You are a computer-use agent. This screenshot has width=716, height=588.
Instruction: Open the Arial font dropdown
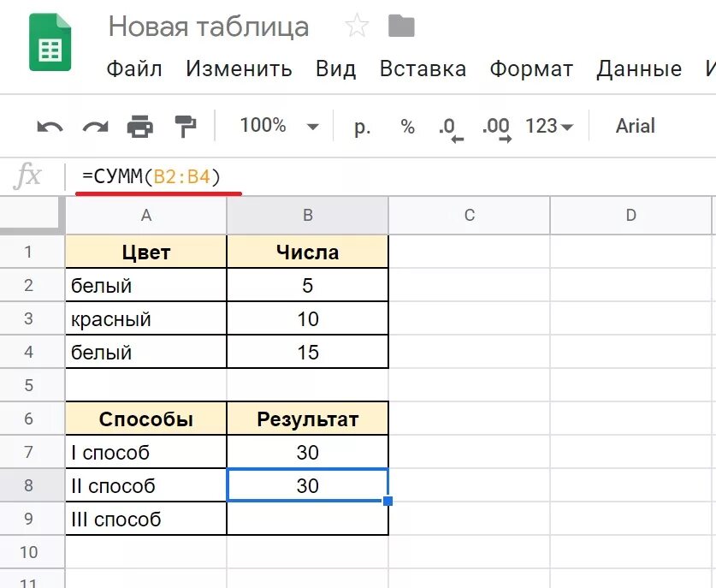635,127
